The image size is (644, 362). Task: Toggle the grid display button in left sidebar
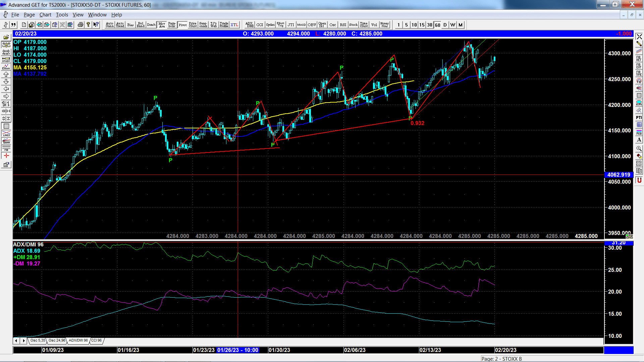(x=6, y=126)
